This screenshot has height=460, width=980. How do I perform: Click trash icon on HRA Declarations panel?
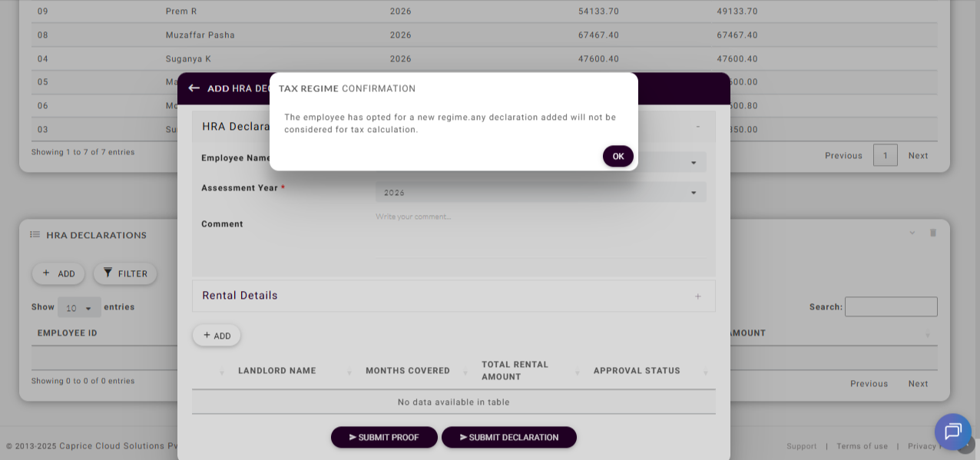click(933, 233)
